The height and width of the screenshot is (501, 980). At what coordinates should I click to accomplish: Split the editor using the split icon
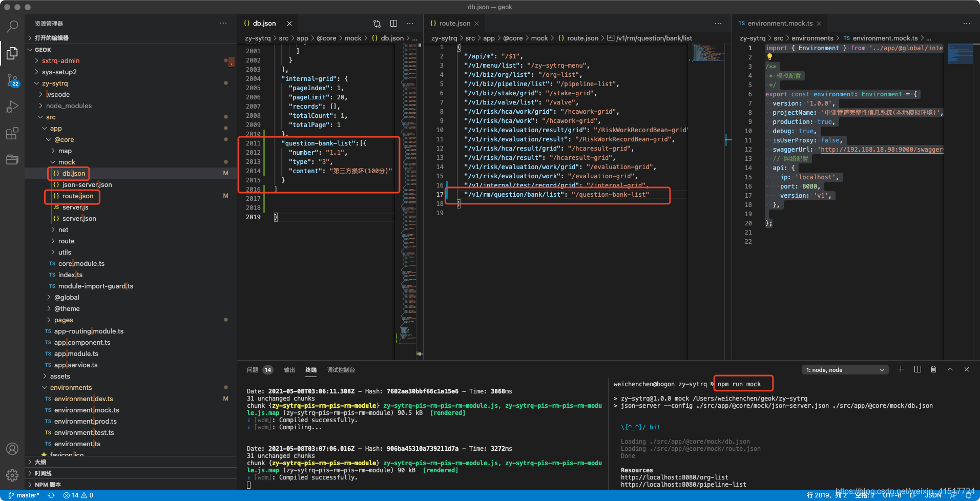pos(393,23)
